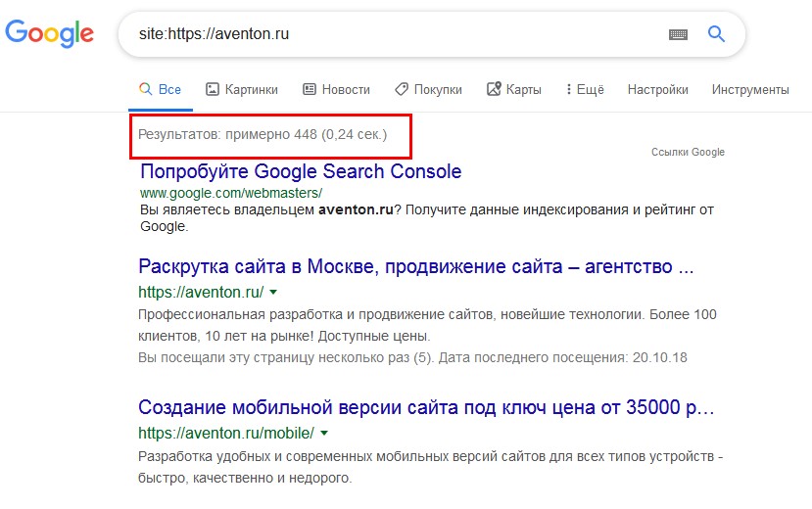Open the Раскрутка сайта в Москве result
The width and height of the screenshot is (812, 509).
pos(416,266)
